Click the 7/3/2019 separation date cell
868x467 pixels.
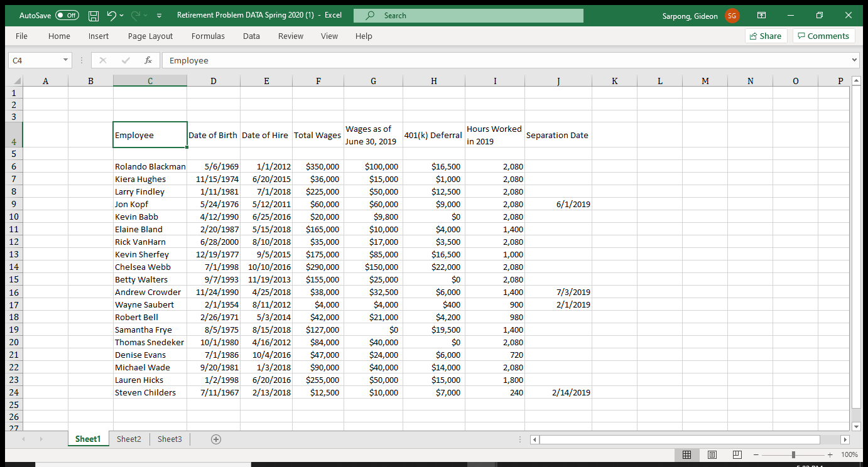[x=558, y=292]
